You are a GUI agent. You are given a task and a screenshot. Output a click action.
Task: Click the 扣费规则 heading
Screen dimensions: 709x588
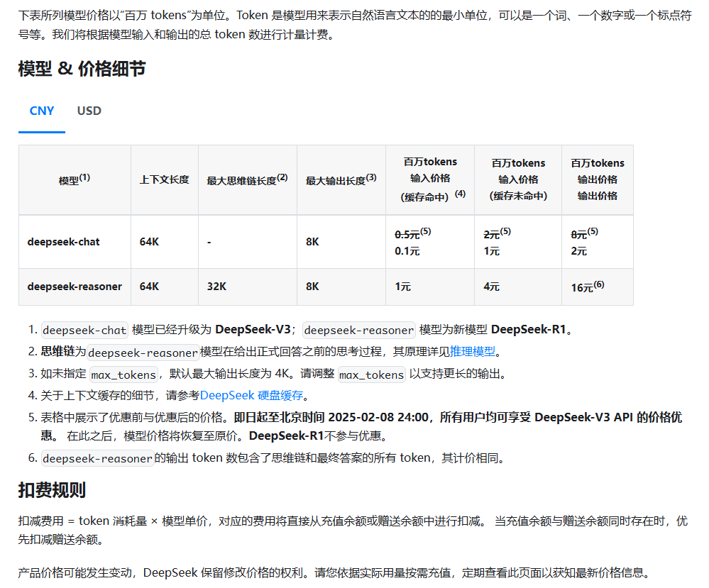[52, 490]
